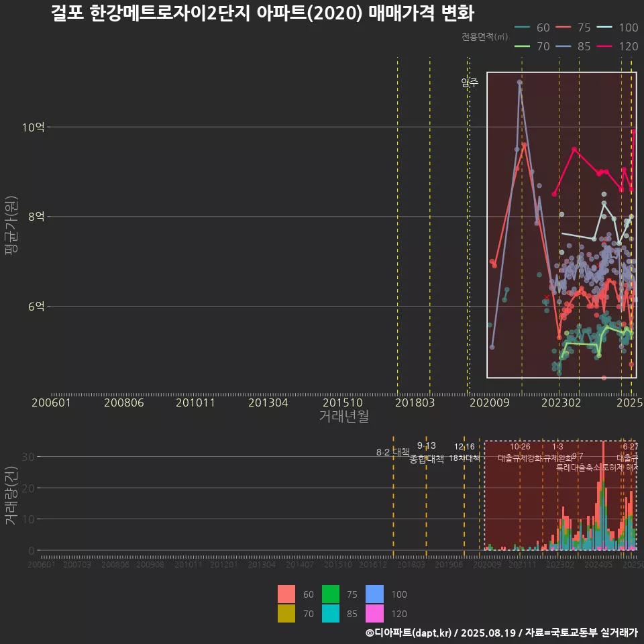Click 202009 on the price chart x-axis
The width and height of the screenshot is (644, 644).
[x=490, y=402]
